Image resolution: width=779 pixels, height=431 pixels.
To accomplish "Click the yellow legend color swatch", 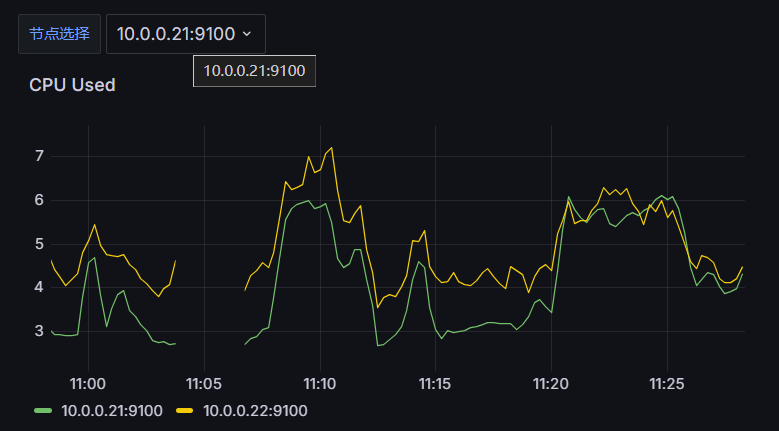I will coord(185,410).
